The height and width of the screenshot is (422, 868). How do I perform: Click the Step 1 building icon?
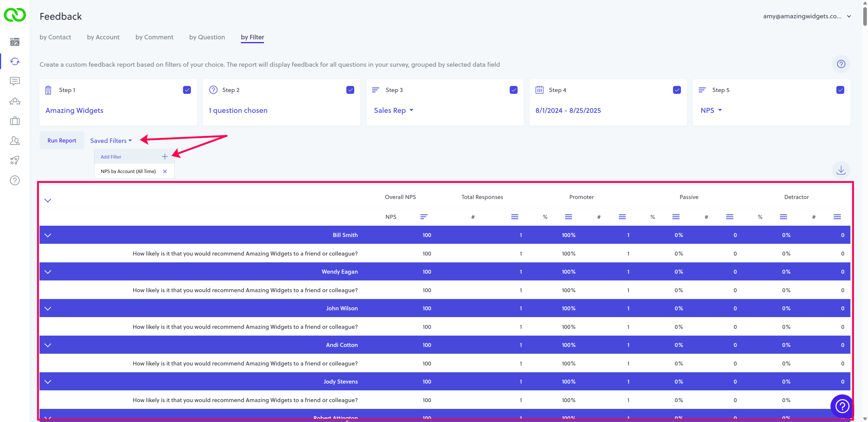point(48,90)
